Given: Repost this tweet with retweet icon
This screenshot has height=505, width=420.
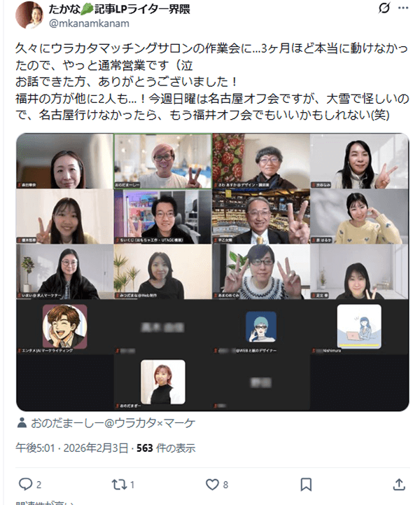Looking at the screenshot, I should coord(118,485).
